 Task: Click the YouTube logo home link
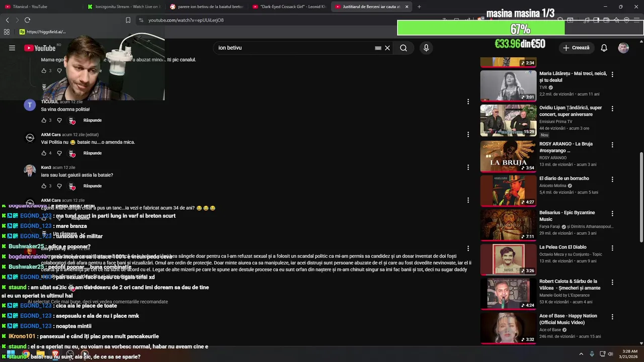pos(40,48)
